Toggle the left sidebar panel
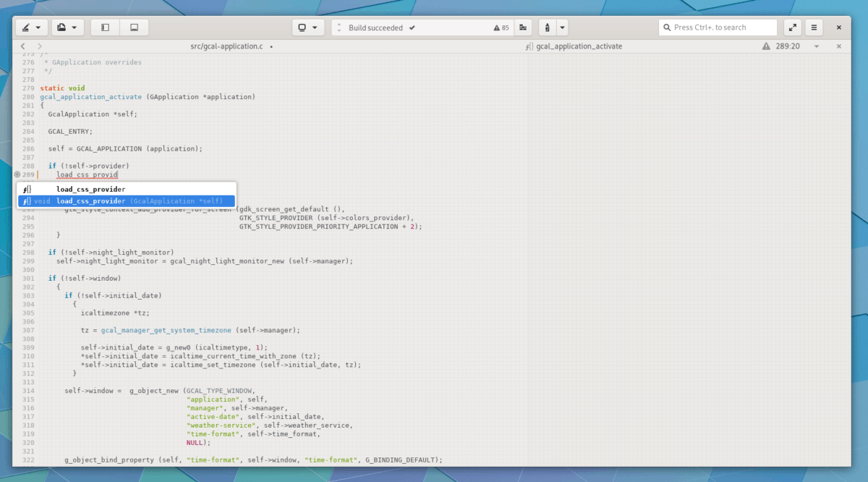 click(103, 27)
